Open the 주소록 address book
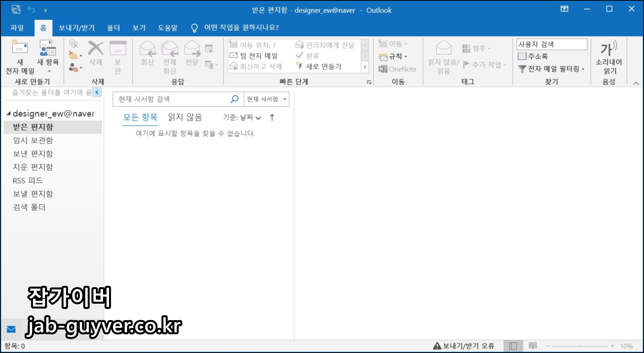Image resolution: width=644 pixels, height=353 pixels. click(x=533, y=56)
